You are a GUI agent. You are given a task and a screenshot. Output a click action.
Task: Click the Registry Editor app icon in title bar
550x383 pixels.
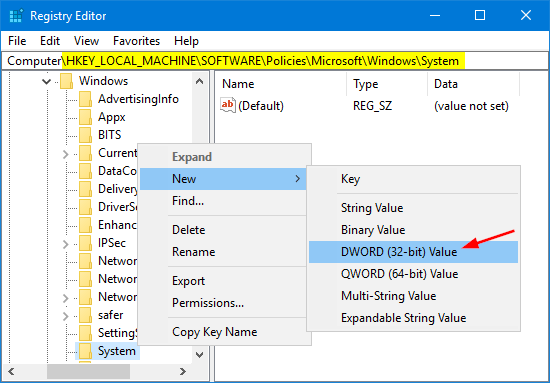coord(16,16)
